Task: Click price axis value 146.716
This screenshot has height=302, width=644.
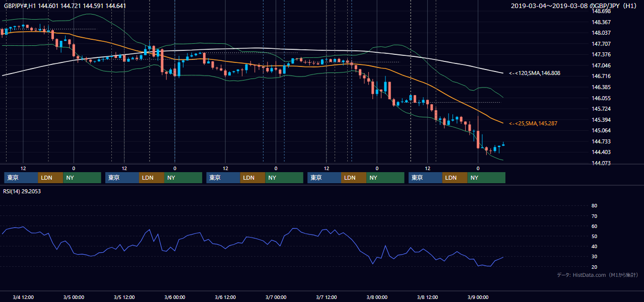Action: pos(601,76)
